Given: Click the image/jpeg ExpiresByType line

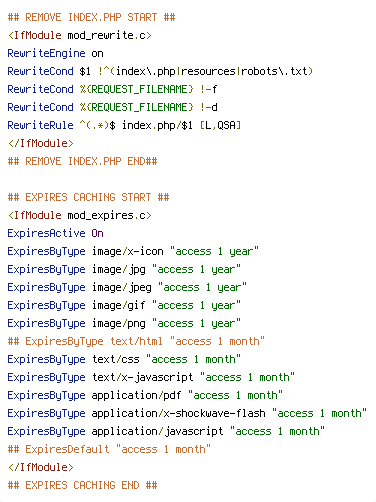Looking at the screenshot, I should (127, 287).
